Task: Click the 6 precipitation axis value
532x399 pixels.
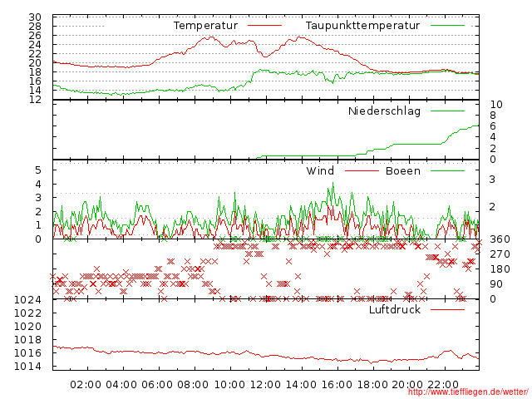Action: tap(493, 126)
